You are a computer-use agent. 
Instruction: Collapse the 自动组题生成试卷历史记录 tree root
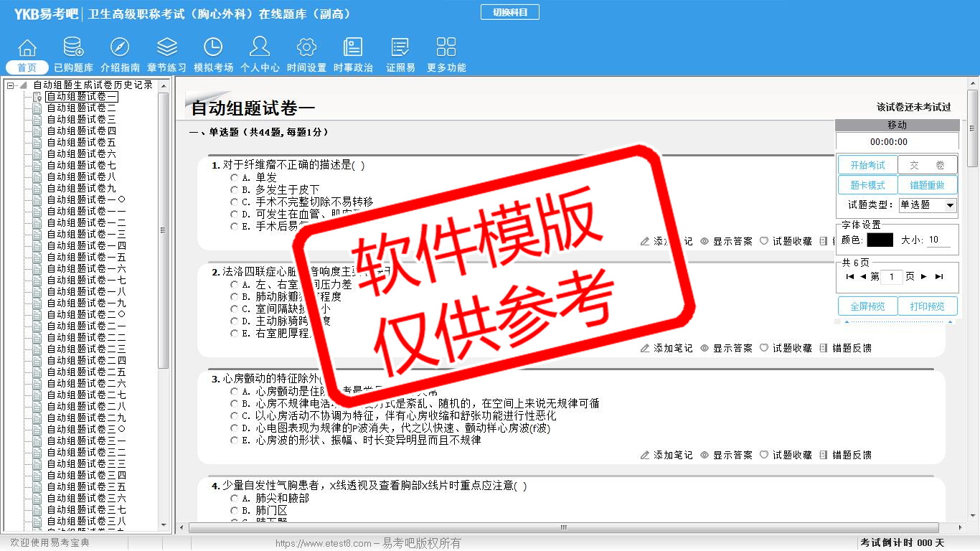tap(11, 85)
